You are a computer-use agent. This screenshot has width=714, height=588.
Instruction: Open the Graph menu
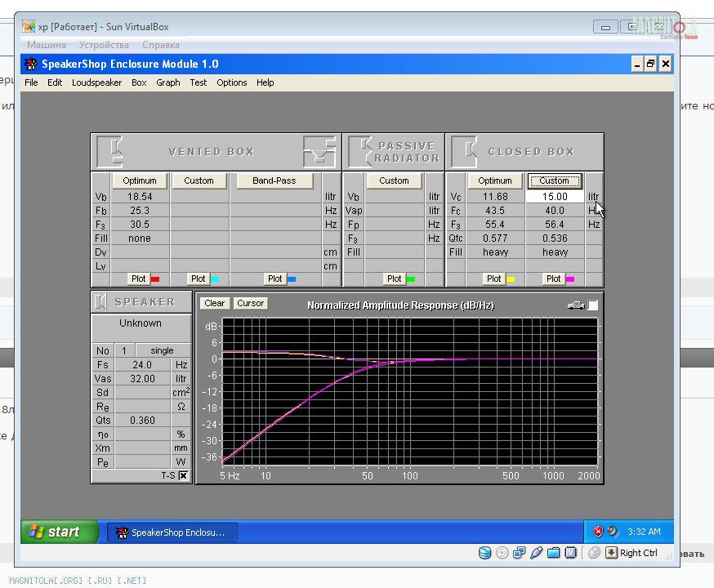167,82
